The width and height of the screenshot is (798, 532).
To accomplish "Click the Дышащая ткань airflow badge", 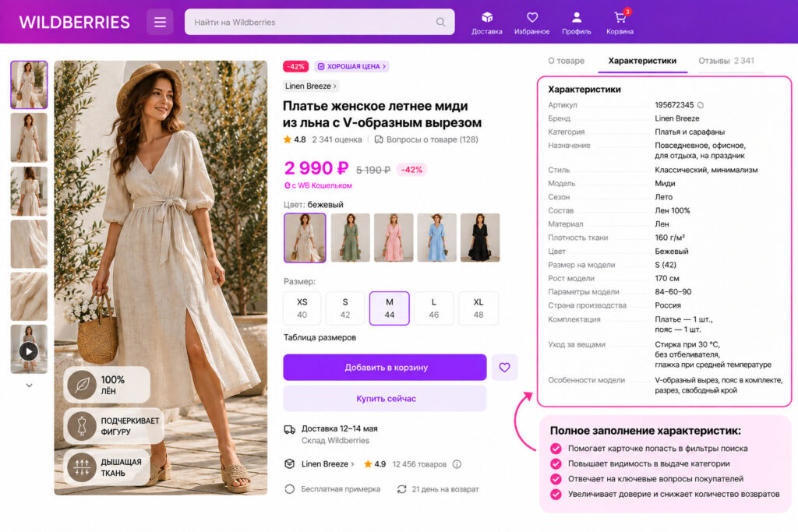I will point(107,467).
